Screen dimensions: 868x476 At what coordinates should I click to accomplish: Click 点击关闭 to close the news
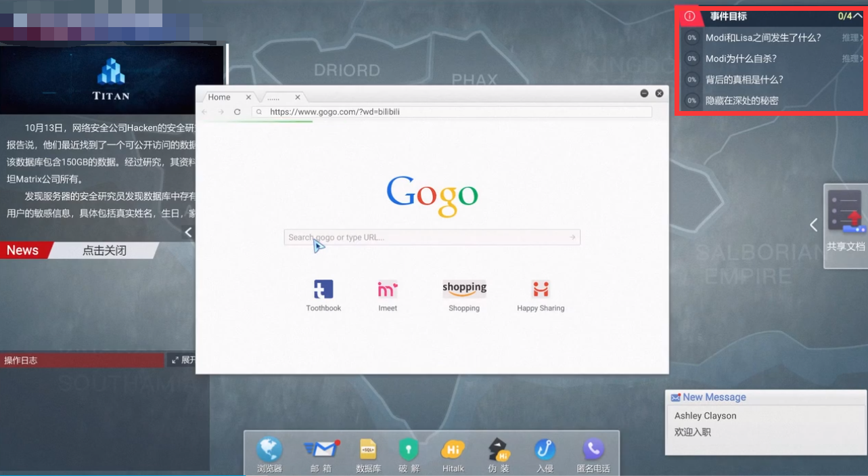(x=104, y=251)
